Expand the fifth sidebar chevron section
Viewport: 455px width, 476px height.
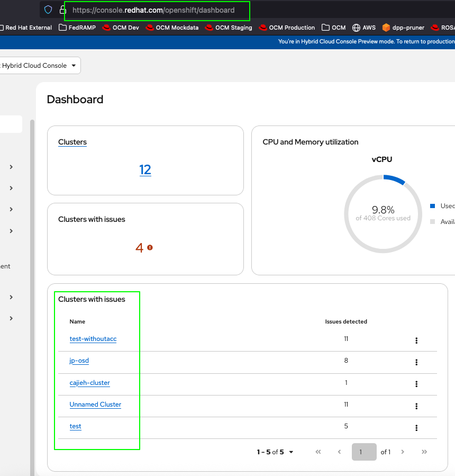tap(11, 297)
